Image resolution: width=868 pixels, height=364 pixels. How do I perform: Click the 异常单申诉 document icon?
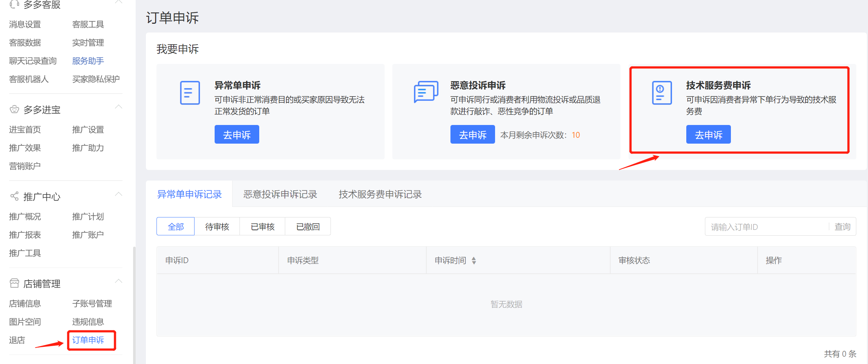pyautogui.click(x=190, y=93)
